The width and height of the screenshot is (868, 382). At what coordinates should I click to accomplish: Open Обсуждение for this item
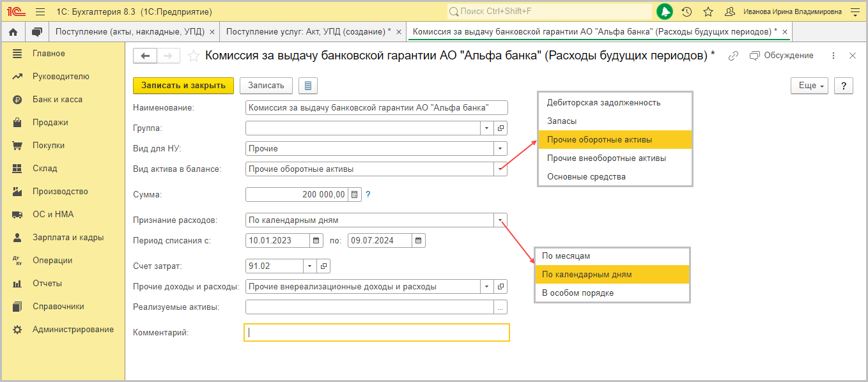(x=781, y=56)
